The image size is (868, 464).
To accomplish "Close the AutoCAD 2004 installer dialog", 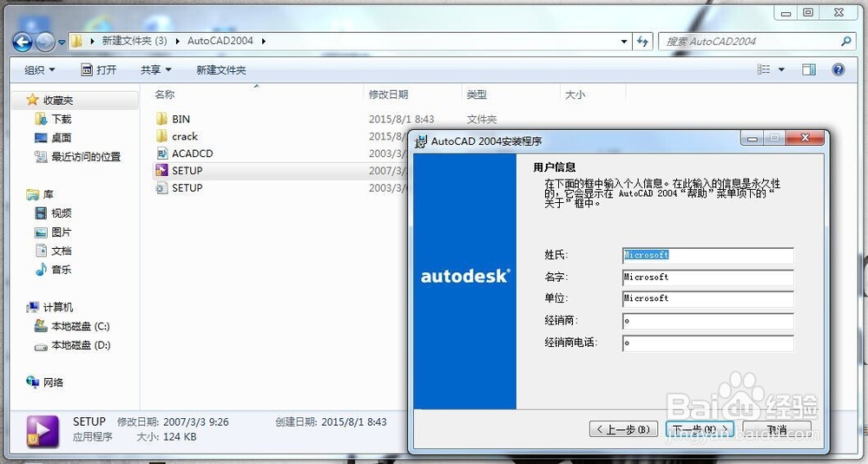I will click(805, 138).
